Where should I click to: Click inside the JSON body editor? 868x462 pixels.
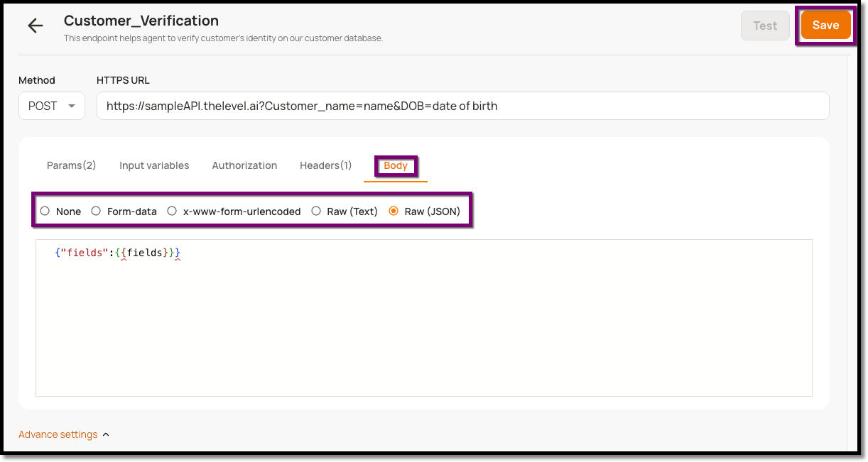tap(424, 318)
